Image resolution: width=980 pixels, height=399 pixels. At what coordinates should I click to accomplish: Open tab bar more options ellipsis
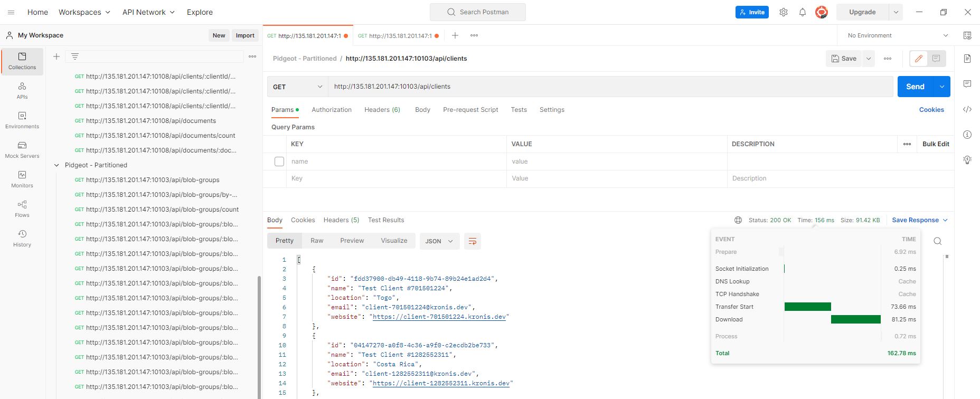click(x=474, y=35)
